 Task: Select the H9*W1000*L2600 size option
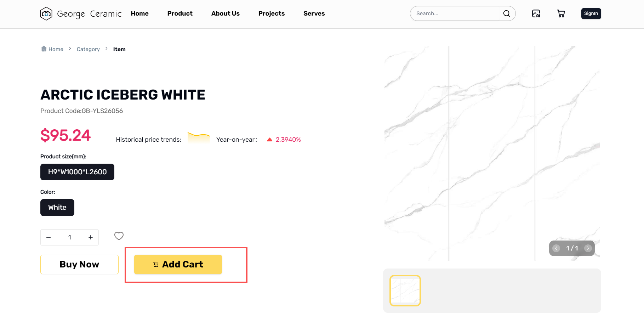click(77, 172)
